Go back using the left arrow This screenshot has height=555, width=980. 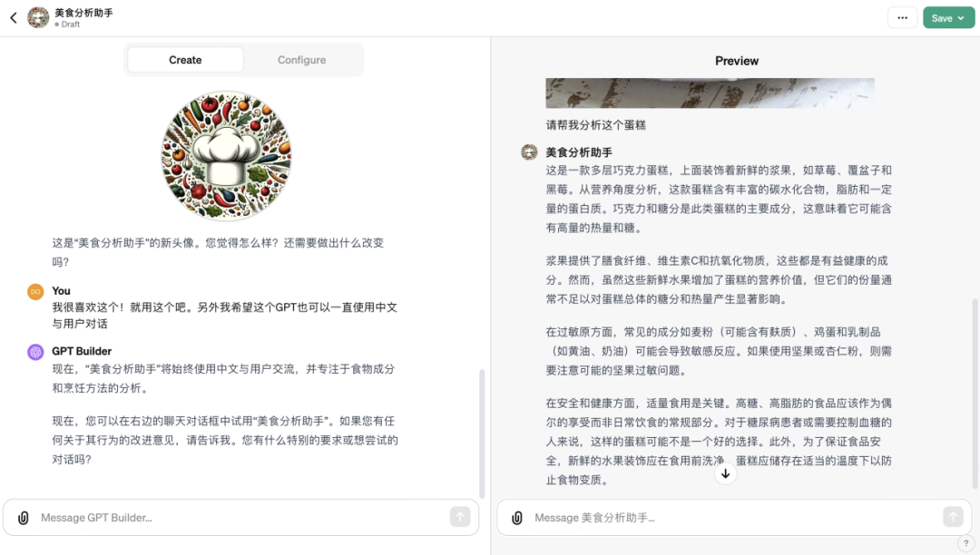(x=14, y=17)
